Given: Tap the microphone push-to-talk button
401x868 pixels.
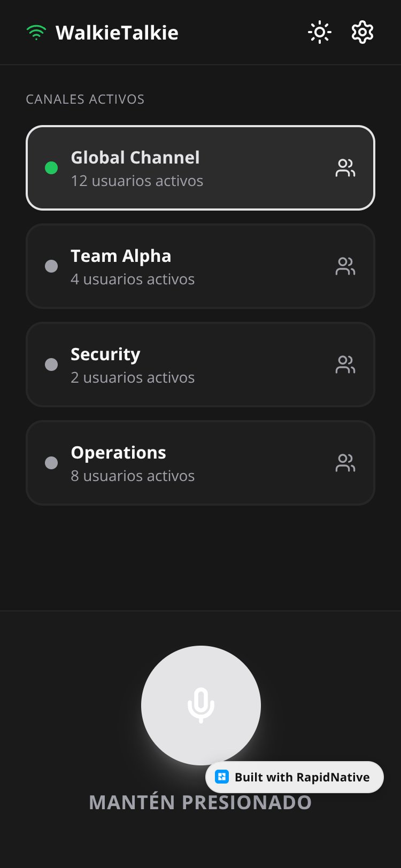Looking at the screenshot, I should click(x=201, y=706).
